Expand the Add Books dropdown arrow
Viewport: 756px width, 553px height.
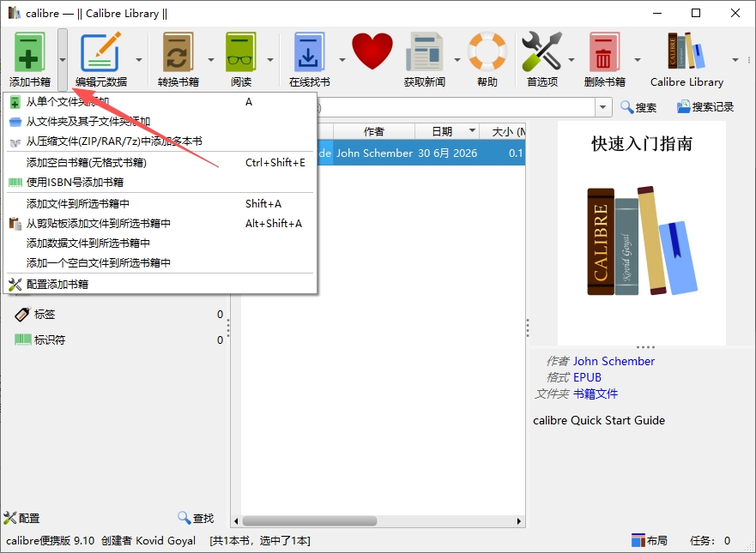tap(63, 60)
